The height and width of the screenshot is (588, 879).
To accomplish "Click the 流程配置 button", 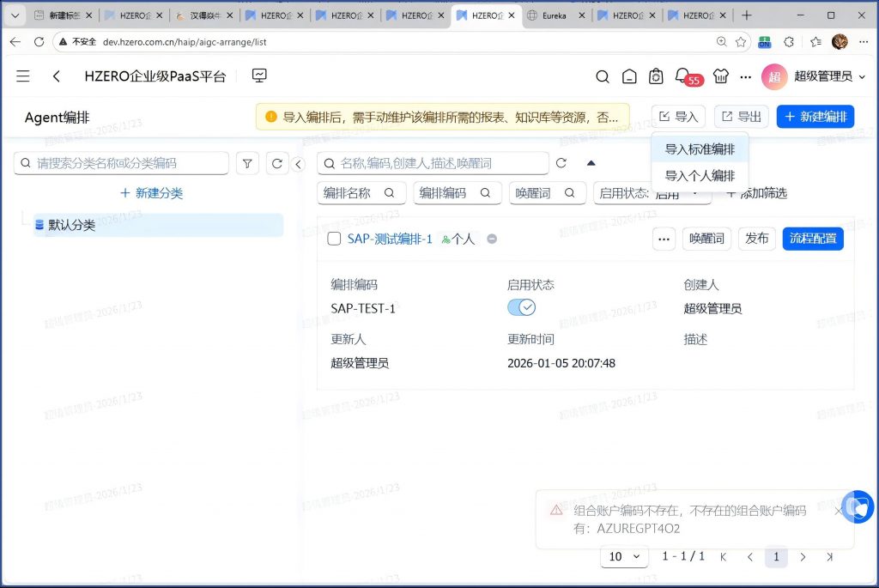I will pos(812,239).
